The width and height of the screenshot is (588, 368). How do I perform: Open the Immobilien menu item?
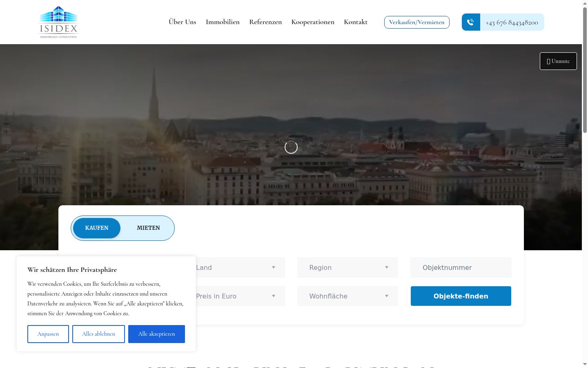[x=223, y=22]
